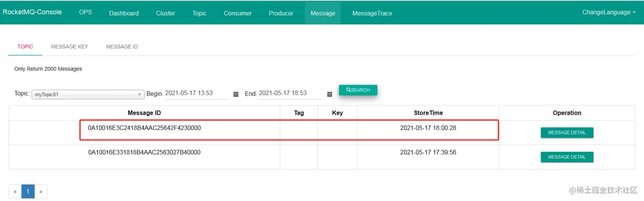Click the RocketMQ-Console brand link
644x201 pixels.
(x=32, y=12)
